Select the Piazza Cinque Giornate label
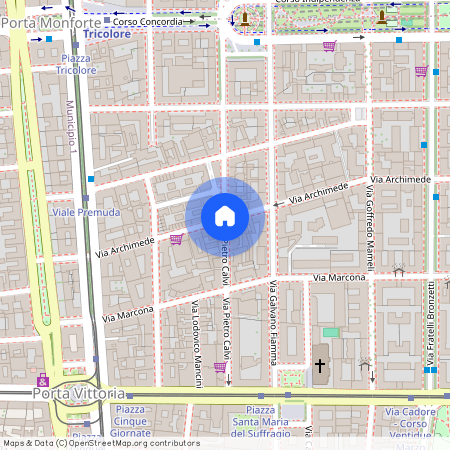The width and height of the screenshot is (450, 450). [x=130, y=421]
